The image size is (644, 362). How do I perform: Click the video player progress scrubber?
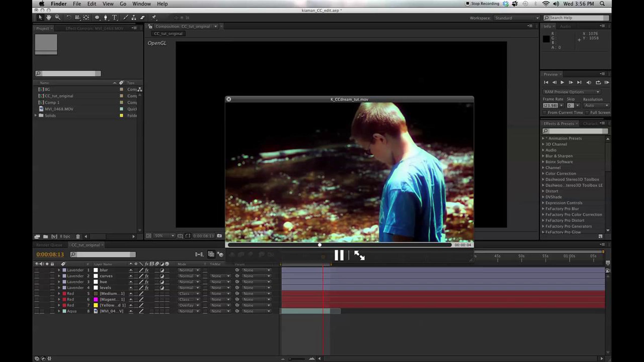(320, 245)
